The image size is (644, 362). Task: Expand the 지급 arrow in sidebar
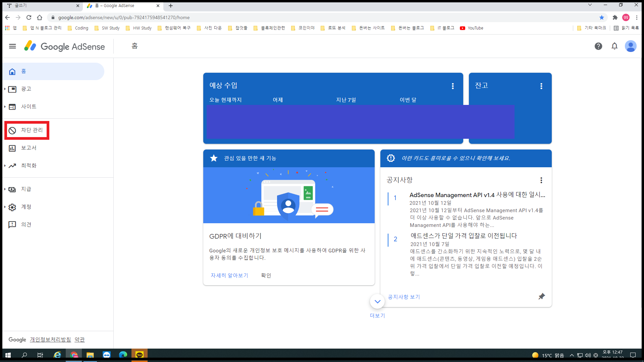(x=5, y=189)
